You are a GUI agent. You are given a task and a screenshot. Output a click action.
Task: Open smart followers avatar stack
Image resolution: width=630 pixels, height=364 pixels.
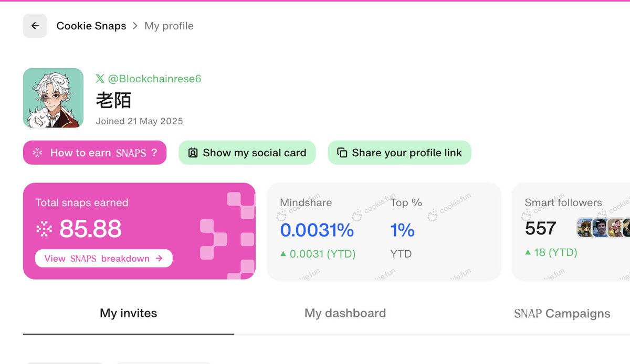point(603,228)
